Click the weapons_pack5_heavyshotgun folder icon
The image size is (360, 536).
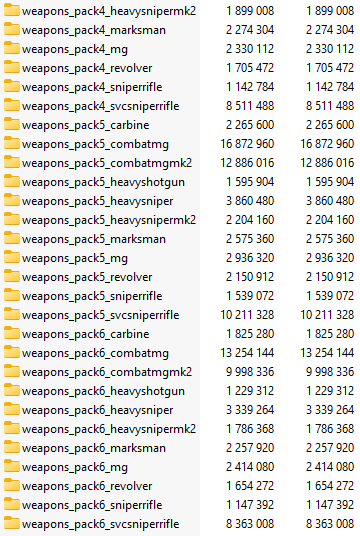[12, 182]
